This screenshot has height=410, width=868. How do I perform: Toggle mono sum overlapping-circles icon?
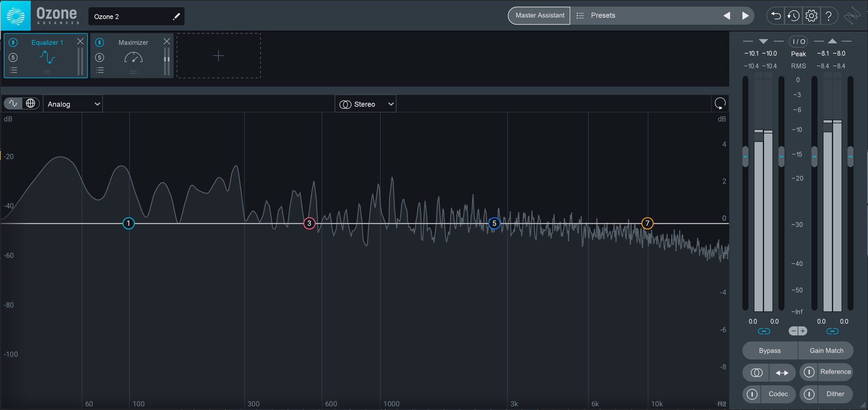(756, 373)
